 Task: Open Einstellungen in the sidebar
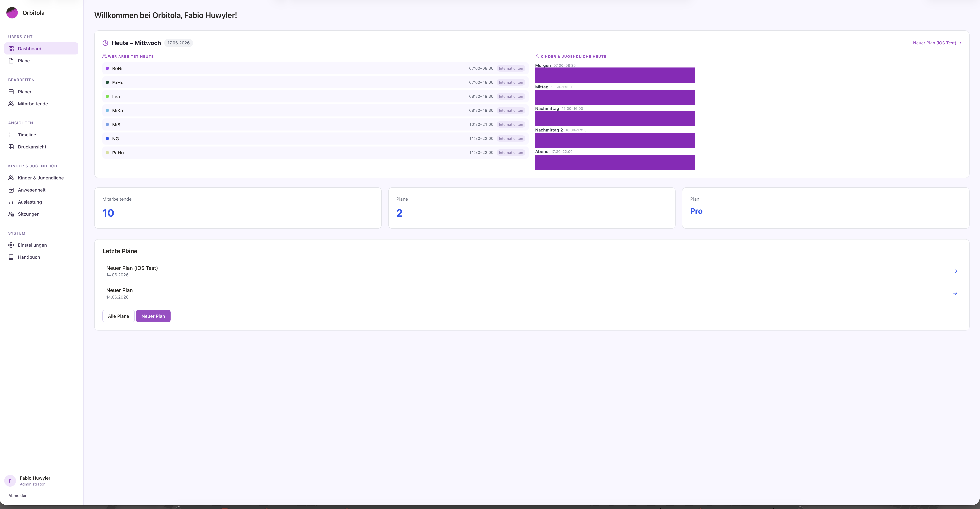(41, 245)
